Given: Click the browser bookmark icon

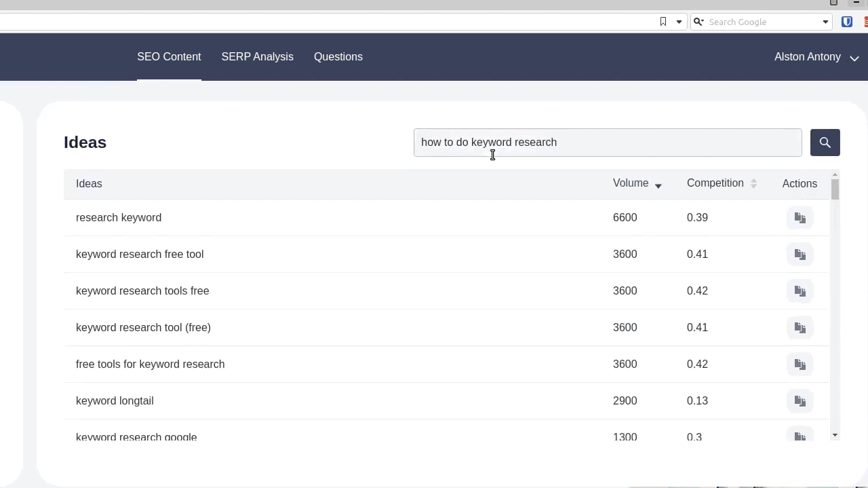Looking at the screenshot, I should click(x=663, y=22).
